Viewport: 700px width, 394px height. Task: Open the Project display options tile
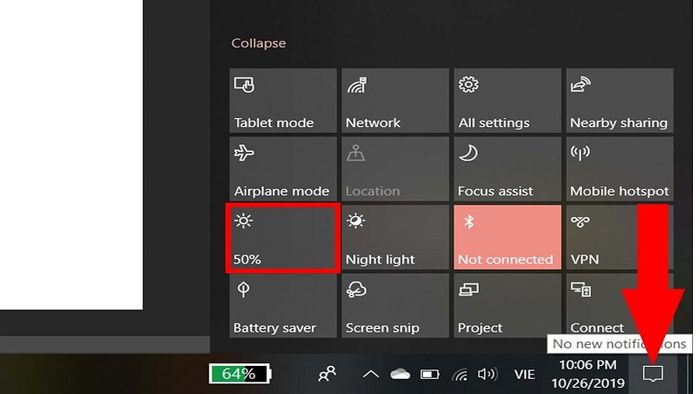tap(508, 305)
